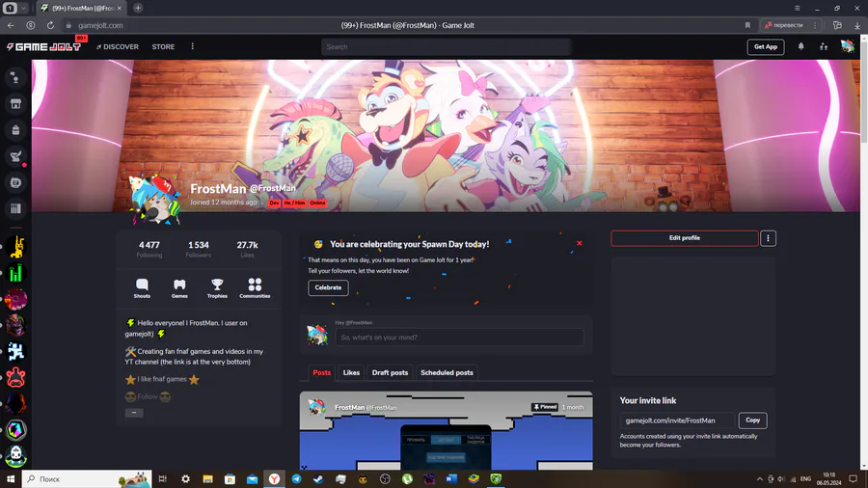Switch to the Likes tab

click(x=351, y=373)
